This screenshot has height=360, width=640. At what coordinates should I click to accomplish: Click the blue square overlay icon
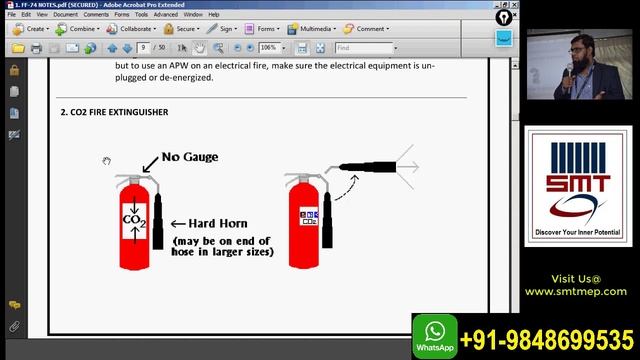pyautogui.click(x=504, y=39)
